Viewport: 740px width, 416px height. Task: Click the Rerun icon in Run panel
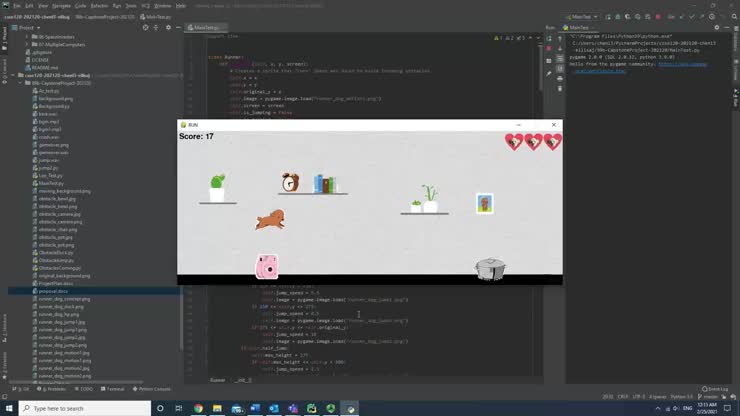click(549, 38)
